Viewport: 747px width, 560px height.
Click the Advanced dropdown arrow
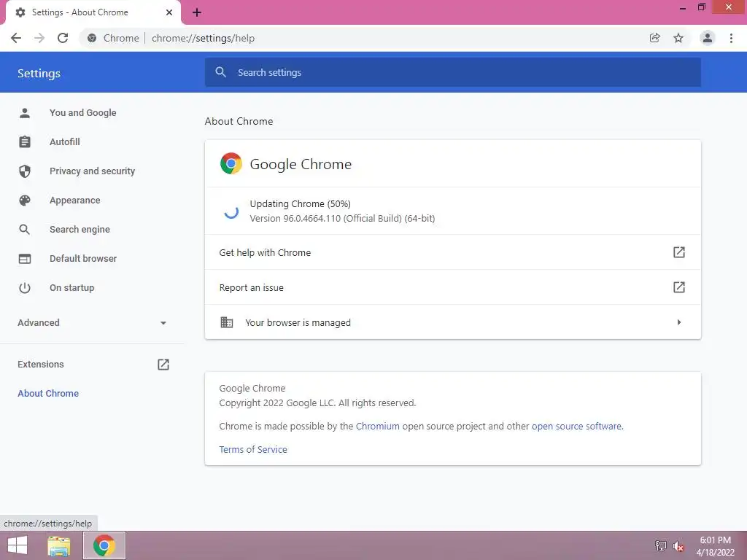163,323
